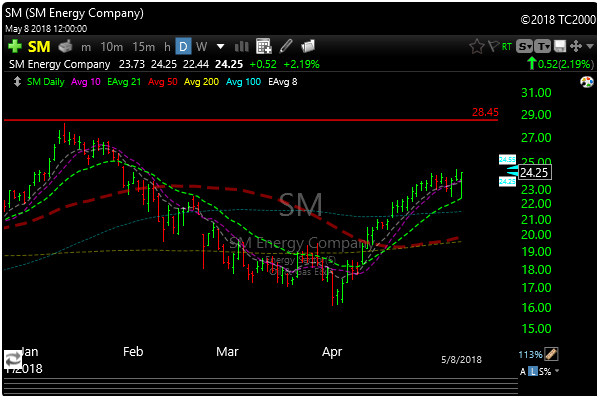This screenshot has height=396, width=597.
Task: Select the 10m timeframe
Action: [112, 47]
